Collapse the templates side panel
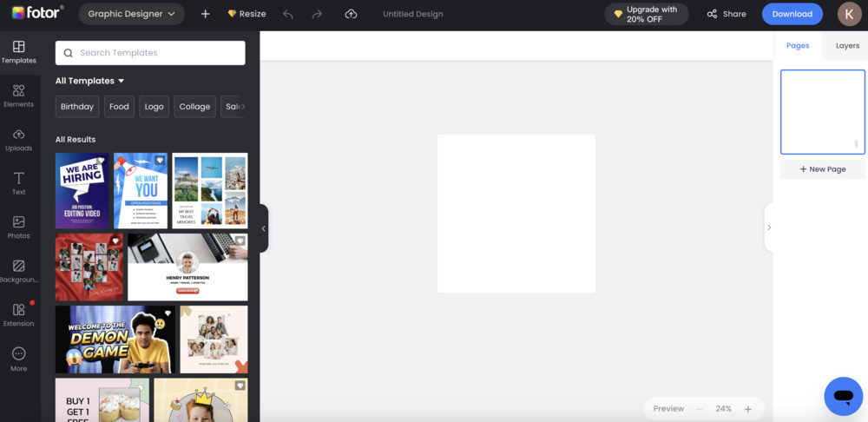868x422 pixels. click(263, 228)
